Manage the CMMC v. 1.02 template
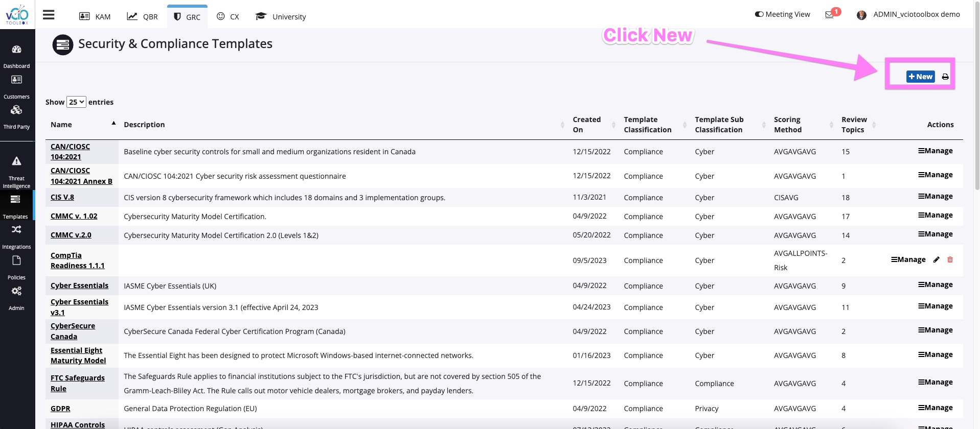Screen dimensions: 980x429 (936, 215)
